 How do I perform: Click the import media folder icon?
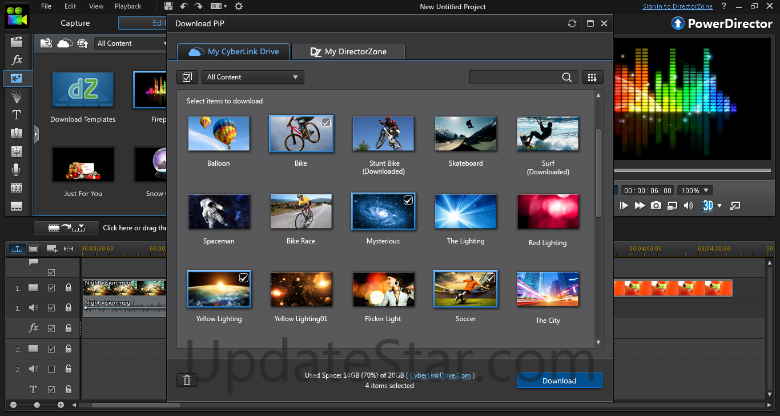click(46, 43)
